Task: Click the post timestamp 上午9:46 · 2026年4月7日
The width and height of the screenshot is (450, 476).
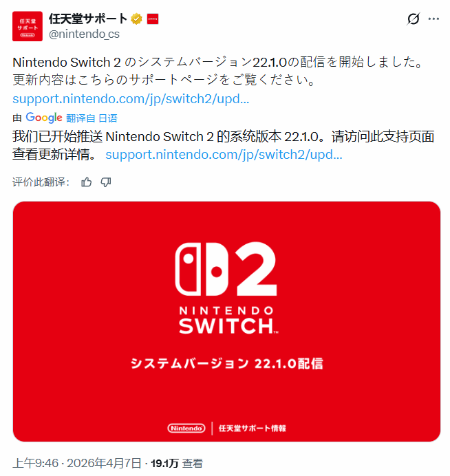Action: 77,463
